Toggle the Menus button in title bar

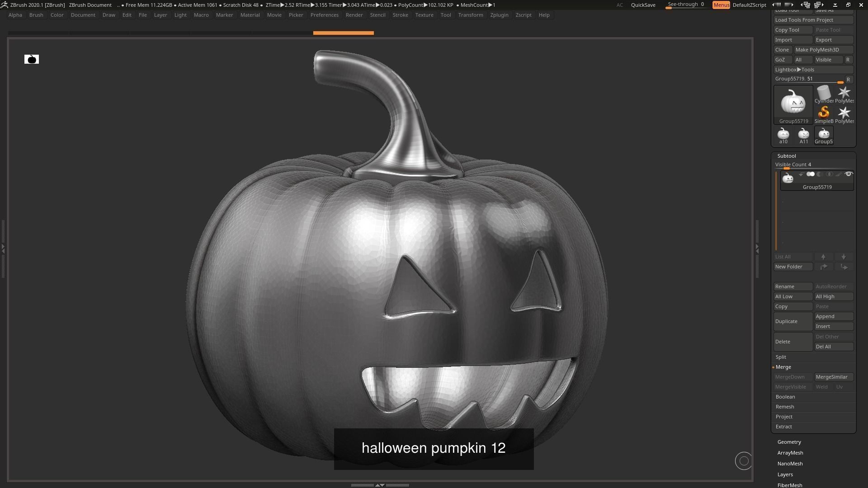(721, 5)
